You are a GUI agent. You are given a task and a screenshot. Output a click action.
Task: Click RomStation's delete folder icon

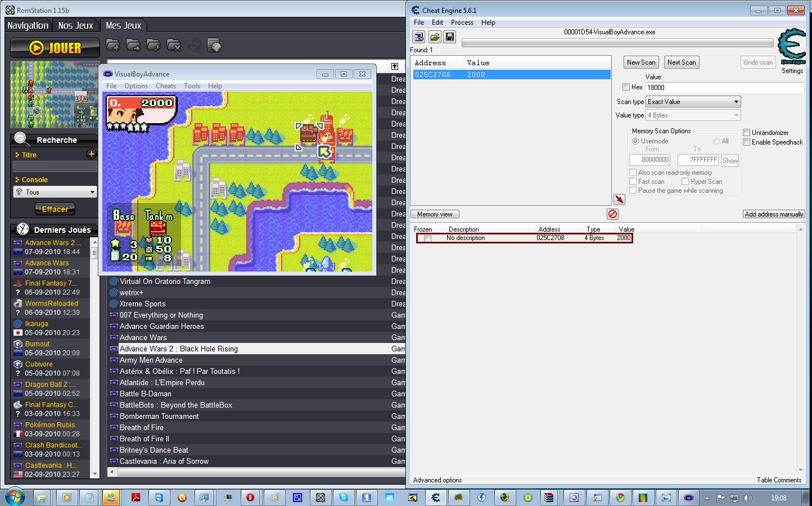click(174, 46)
